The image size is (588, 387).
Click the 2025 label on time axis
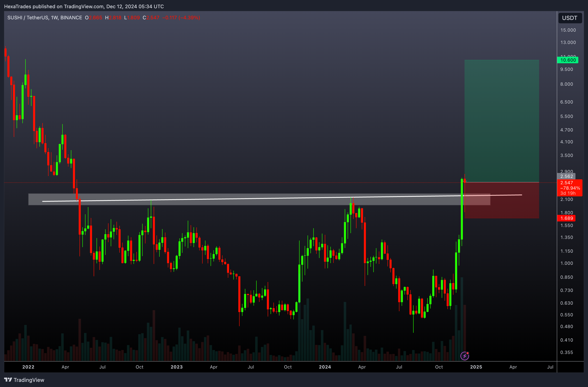point(476,367)
